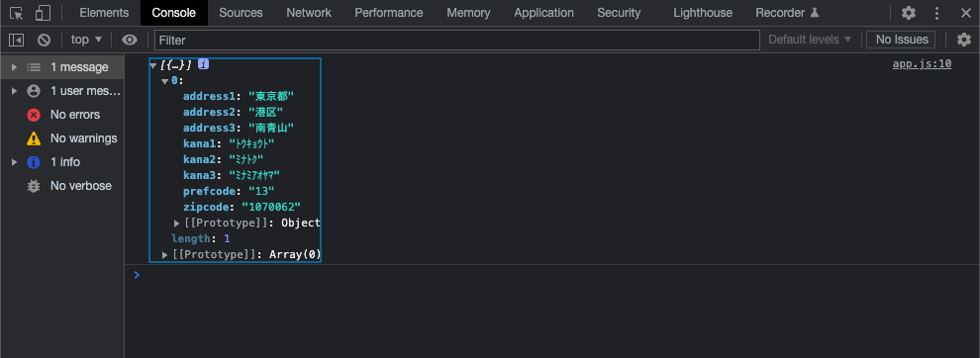The height and width of the screenshot is (358, 980).
Task: Collapse the 0: array item
Action: [165, 81]
